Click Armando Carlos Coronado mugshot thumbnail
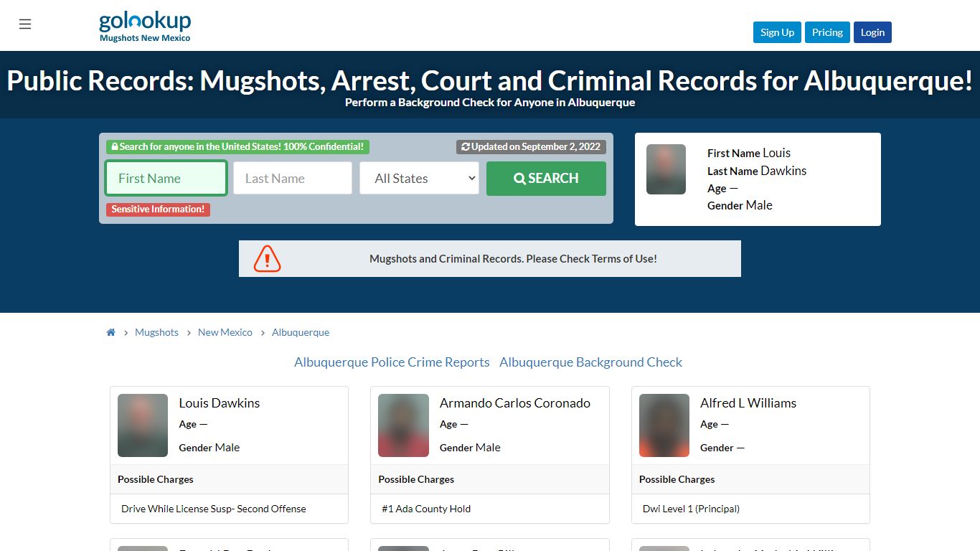Viewport: 980px width, 551px height. pos(403,425)
